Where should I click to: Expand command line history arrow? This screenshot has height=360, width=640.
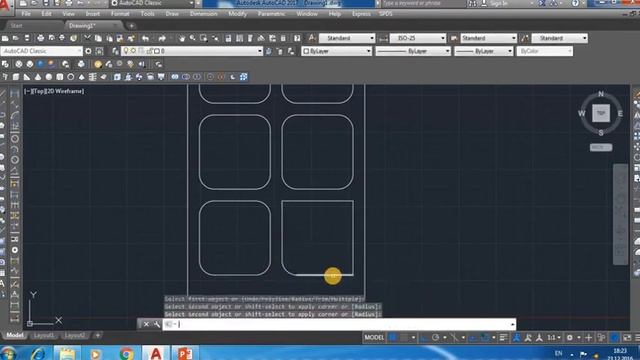click(x=512, y=324)
